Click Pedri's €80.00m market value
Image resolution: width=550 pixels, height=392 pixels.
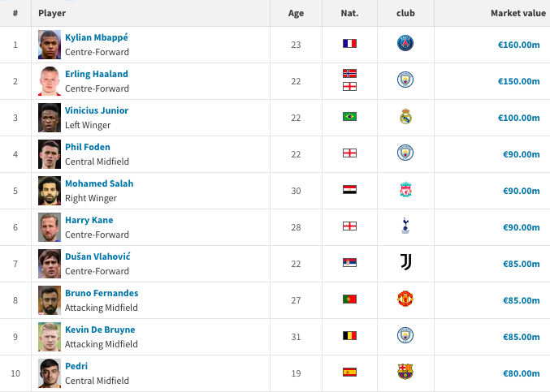[x=522, y=373]
